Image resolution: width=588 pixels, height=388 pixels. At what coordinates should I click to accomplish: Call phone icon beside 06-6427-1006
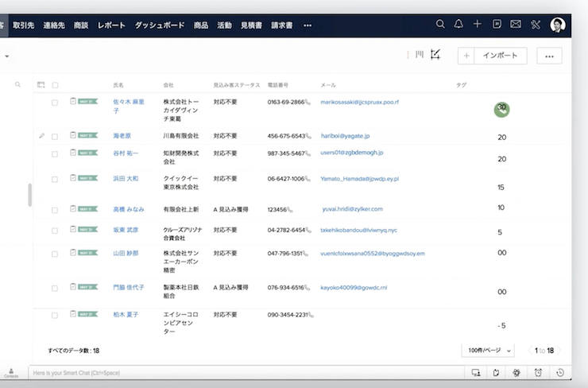click(x=308, y=179)
